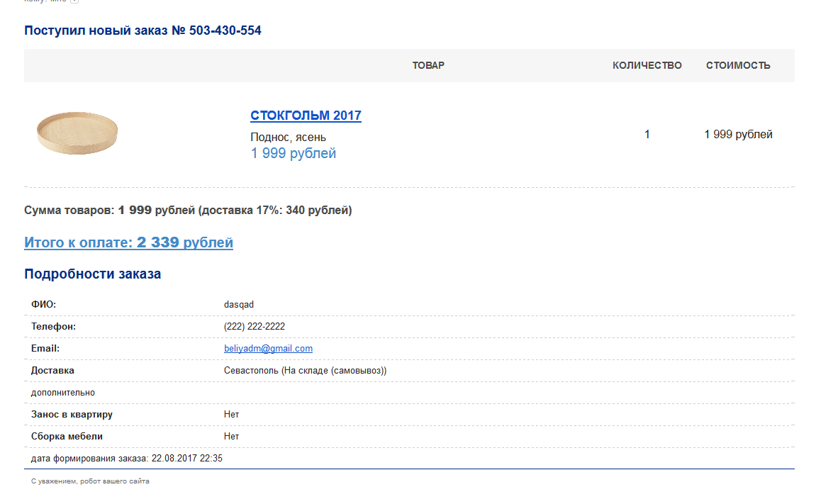Click the ТОВАР column header
This screenshot has width=816, height=504.
428,65
